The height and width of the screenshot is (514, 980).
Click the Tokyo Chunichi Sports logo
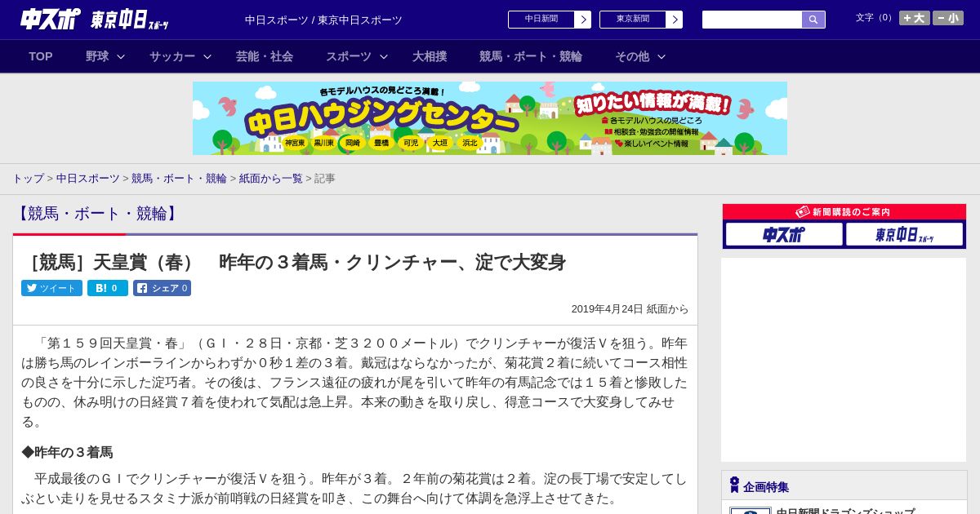coord(130,20)
